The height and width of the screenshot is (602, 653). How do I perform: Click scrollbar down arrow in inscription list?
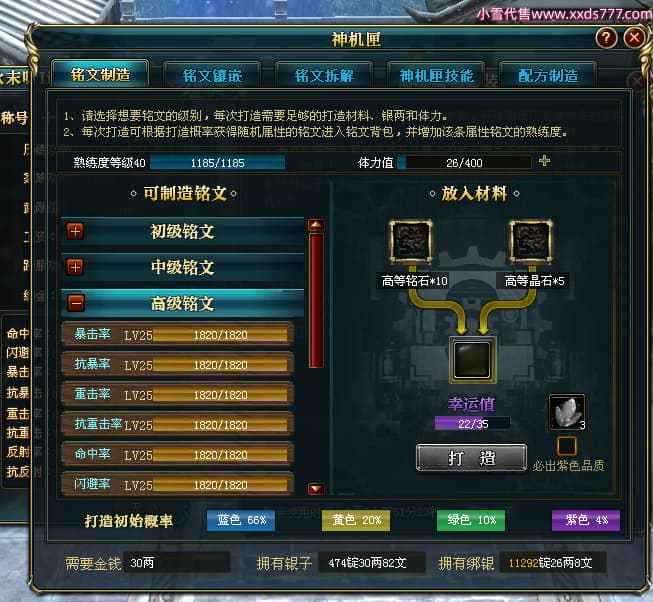click(316, 488)
